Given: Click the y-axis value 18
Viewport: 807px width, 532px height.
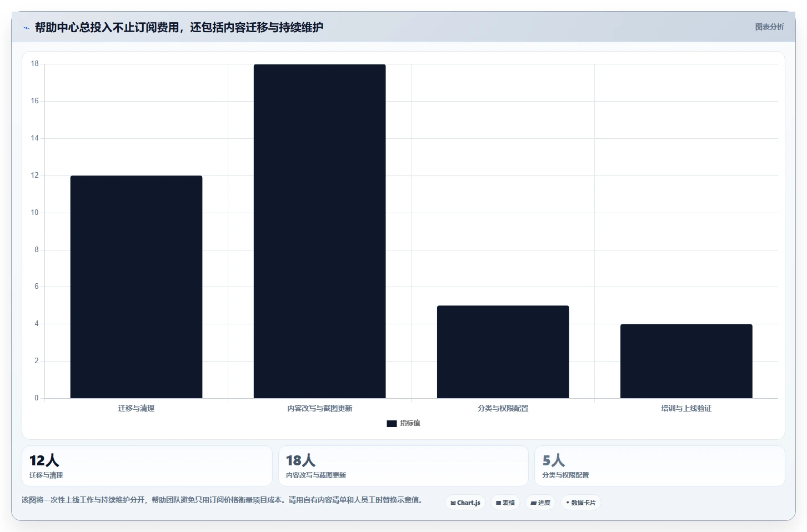Looking at the screenshot, I should tap(35, 64).
